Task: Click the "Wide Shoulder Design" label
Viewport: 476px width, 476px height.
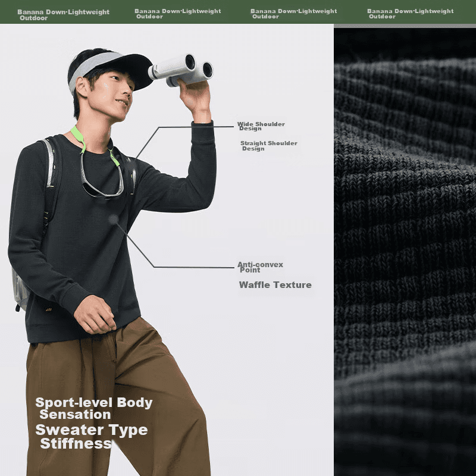Action: click(x=261, y=126)
